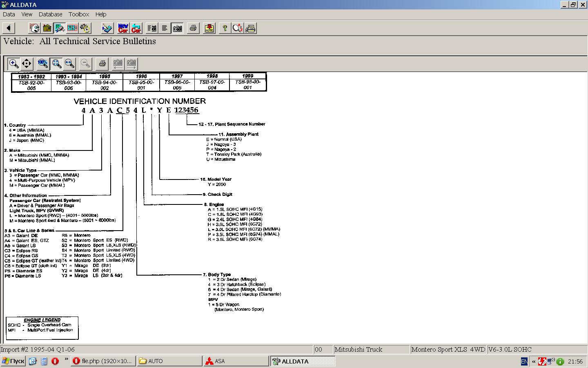
Task: Select the New Car icon
Action: click(123, 28)
